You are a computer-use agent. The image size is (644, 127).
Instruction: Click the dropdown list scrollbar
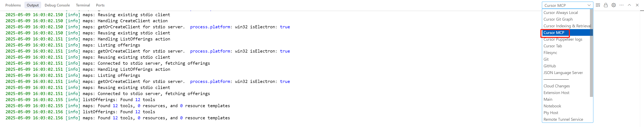(591, 53)
